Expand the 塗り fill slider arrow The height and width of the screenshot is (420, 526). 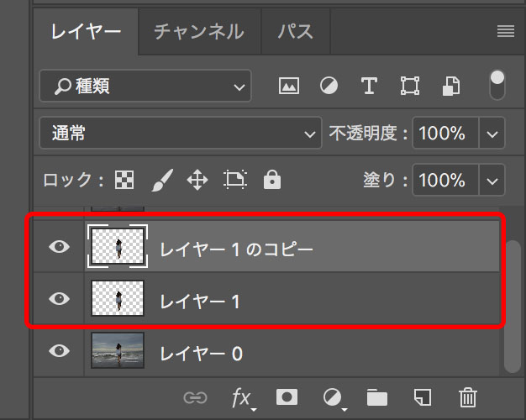(492, 180)
